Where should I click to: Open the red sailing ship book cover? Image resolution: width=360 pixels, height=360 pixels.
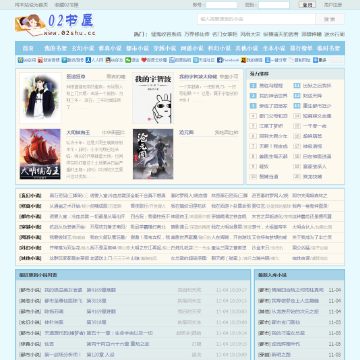[x=40, y=154]
